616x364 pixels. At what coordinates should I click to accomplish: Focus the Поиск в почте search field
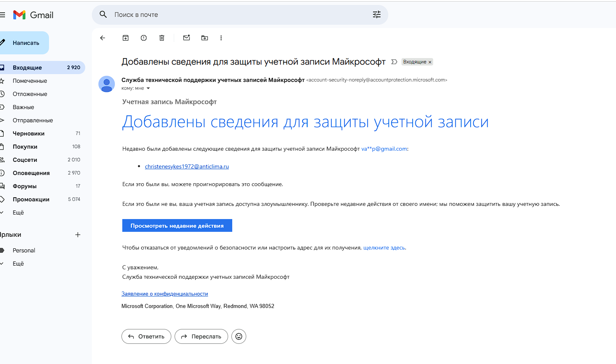240,15
